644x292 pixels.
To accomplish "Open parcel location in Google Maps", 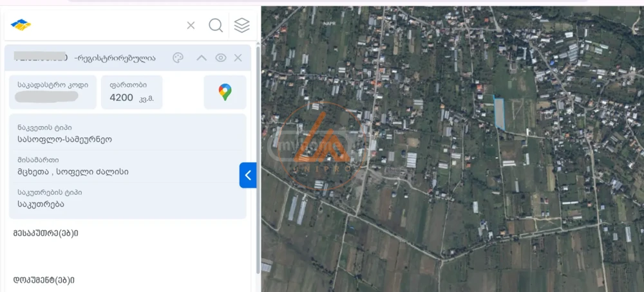I will [x=225, y=92].
